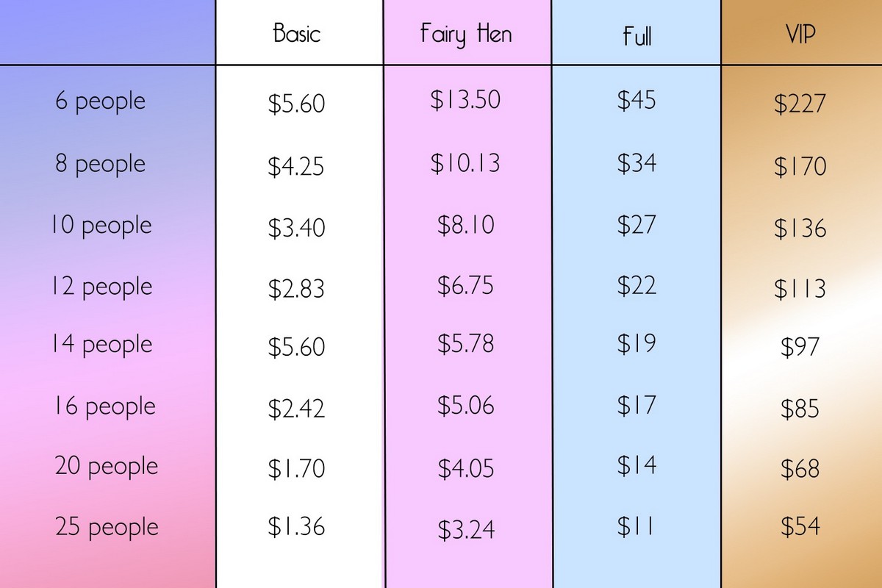
Task: Select the $1.36 Basic price
Action: point(296,527)
